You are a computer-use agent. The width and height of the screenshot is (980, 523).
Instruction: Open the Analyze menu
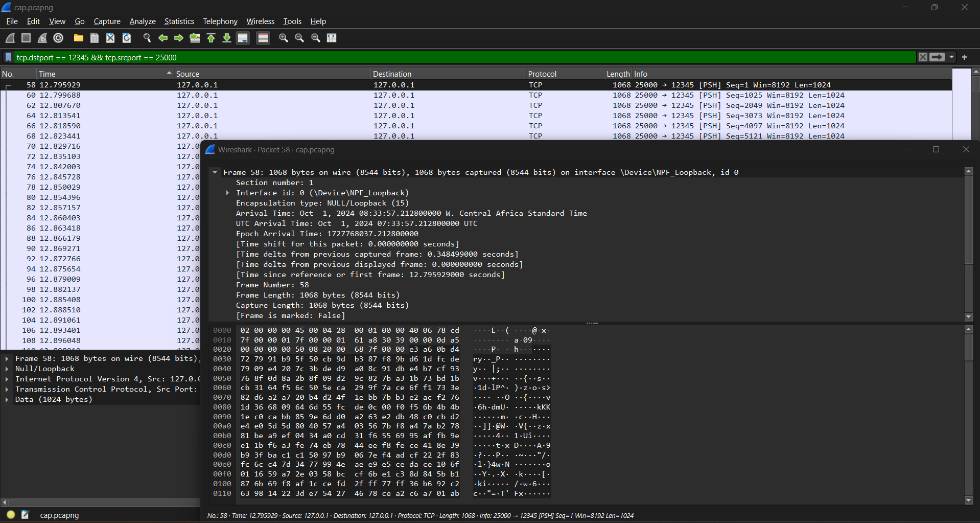(142, 21)
